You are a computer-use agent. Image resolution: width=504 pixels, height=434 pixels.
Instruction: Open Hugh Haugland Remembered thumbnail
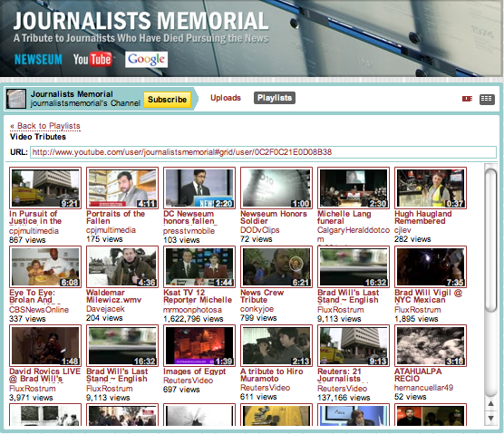[x=431, y=188]
